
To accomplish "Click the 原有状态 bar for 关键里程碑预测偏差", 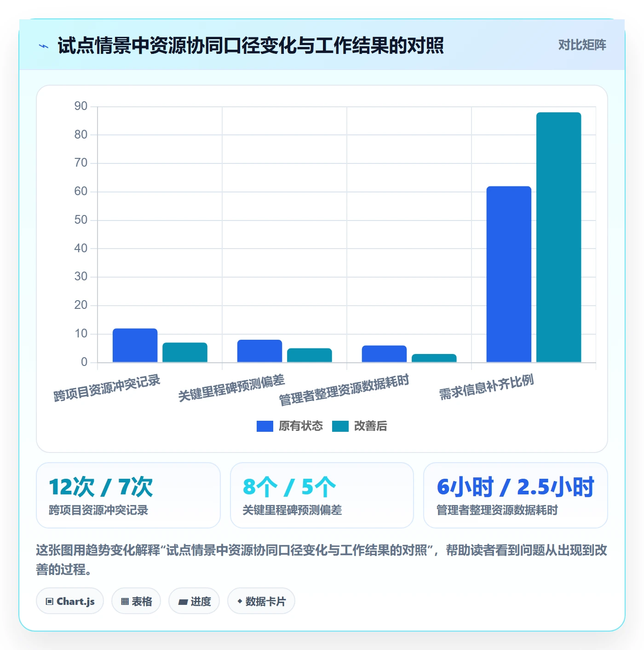I will click(x=260, y=351).
